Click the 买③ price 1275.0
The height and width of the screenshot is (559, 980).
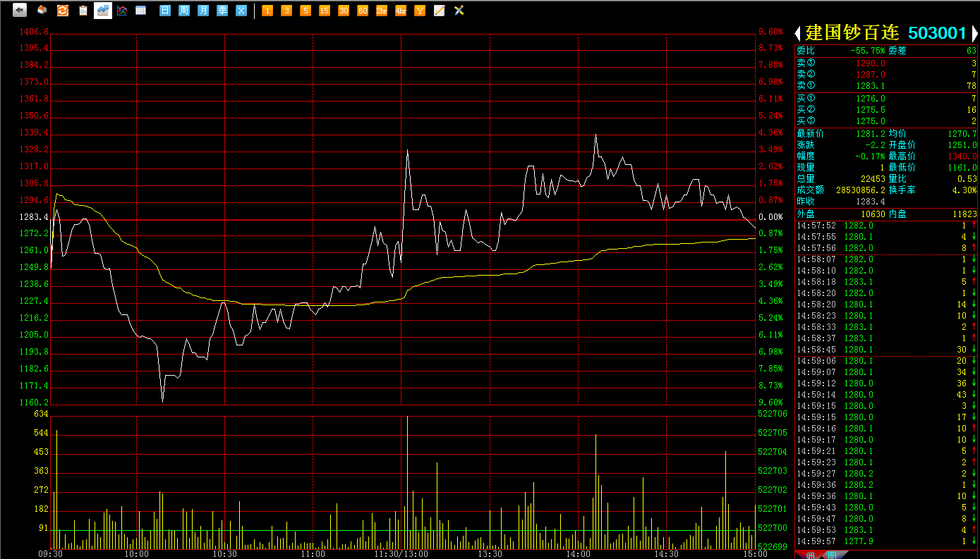tap(870, 121)
